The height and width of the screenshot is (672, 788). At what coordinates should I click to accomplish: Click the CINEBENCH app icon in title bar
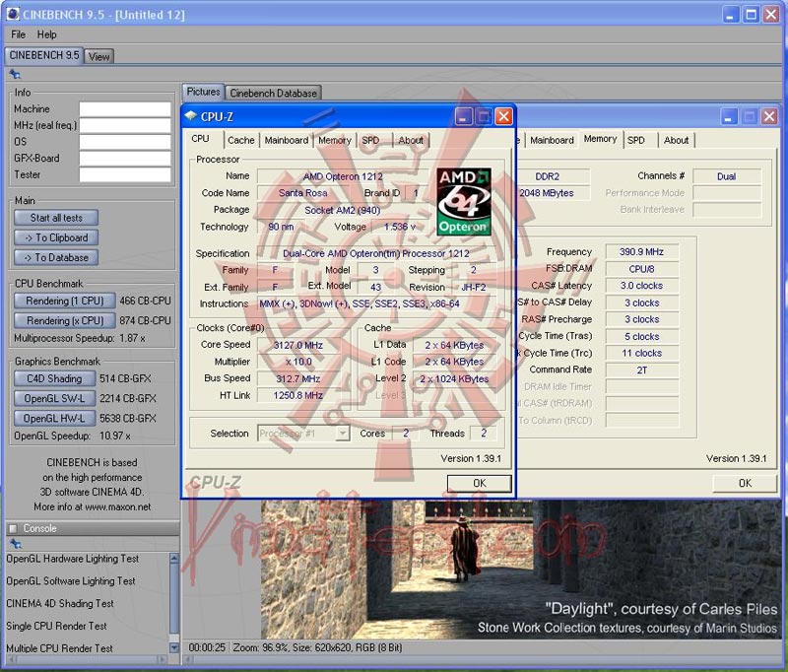[x=12, y=14]
